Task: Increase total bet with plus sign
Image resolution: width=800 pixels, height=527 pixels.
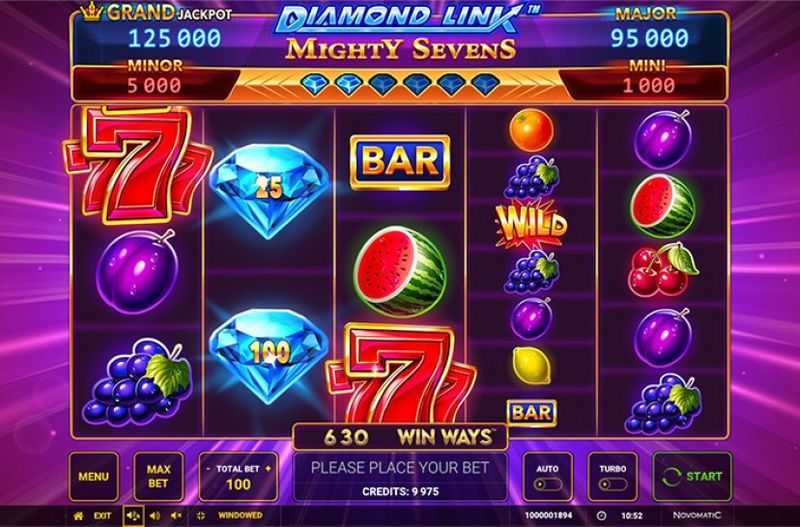Action: [x=269, y=469]
